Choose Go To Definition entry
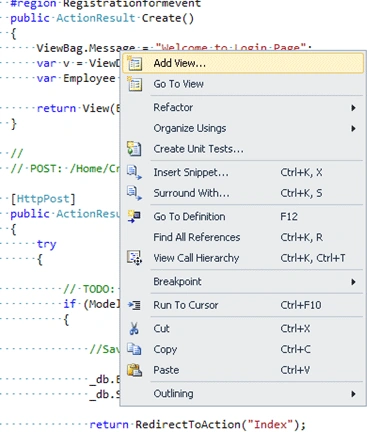 (243, 216)
